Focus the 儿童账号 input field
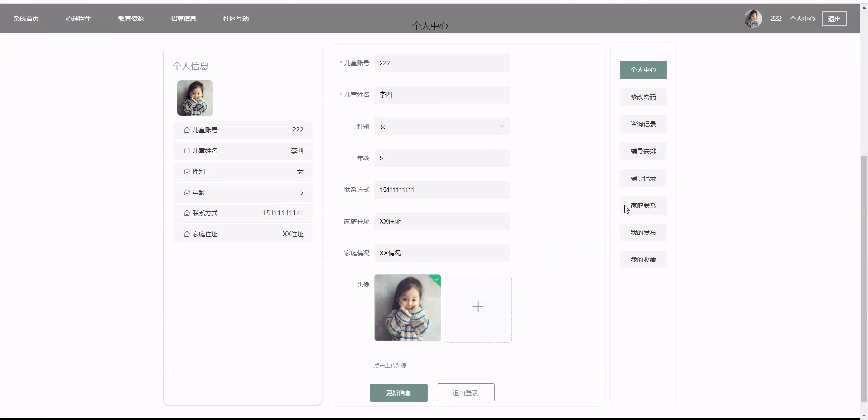Viewport: 868px width, 420px height. [442, 63]
